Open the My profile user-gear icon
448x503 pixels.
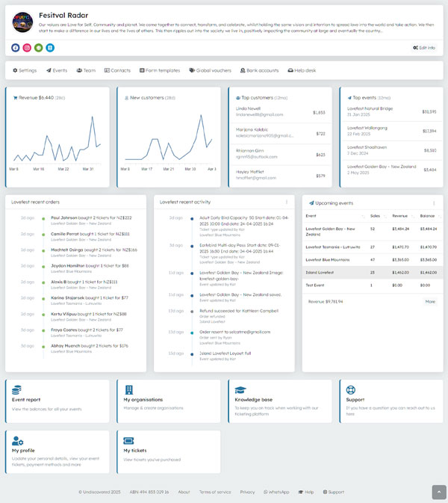(17, 441)
